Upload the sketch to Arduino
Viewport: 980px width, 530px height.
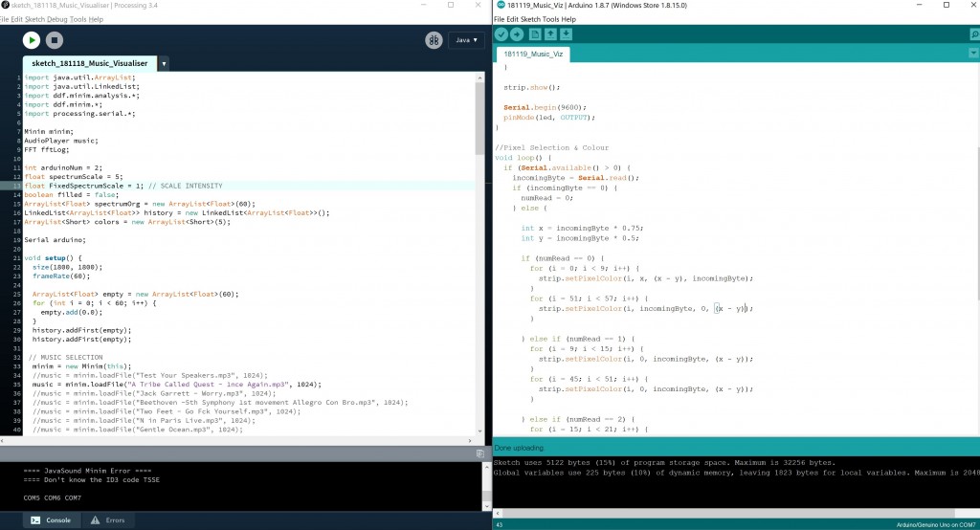[517, 34]
